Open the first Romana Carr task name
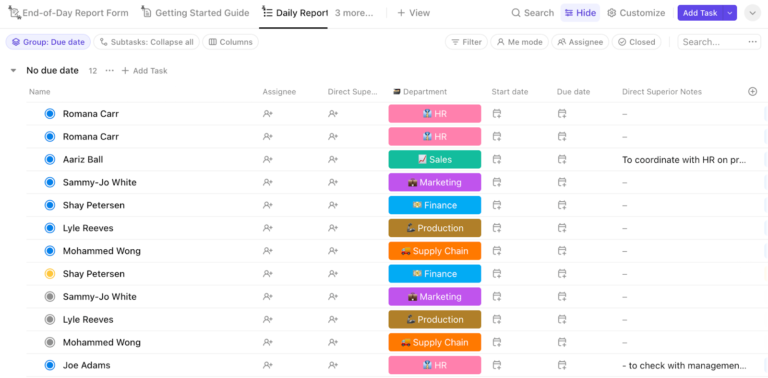This screenshot has height=378, width=768. point(91,114)
